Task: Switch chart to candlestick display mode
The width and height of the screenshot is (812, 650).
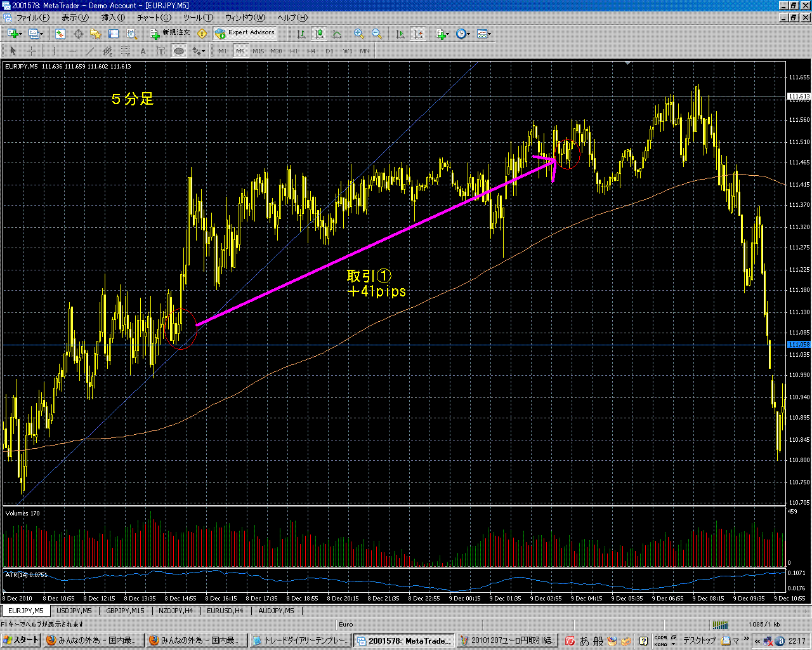Action: point(319,34)
